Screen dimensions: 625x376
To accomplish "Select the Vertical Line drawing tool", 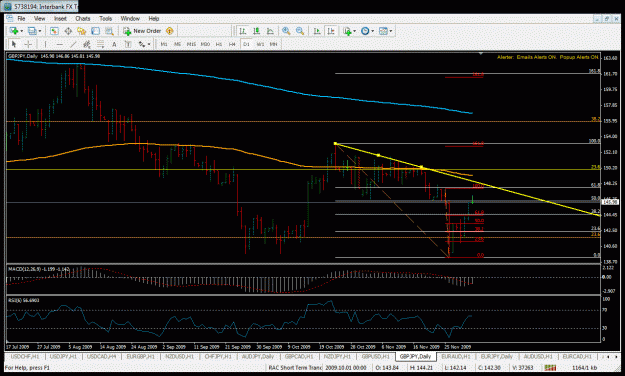I will pos(45,44).
